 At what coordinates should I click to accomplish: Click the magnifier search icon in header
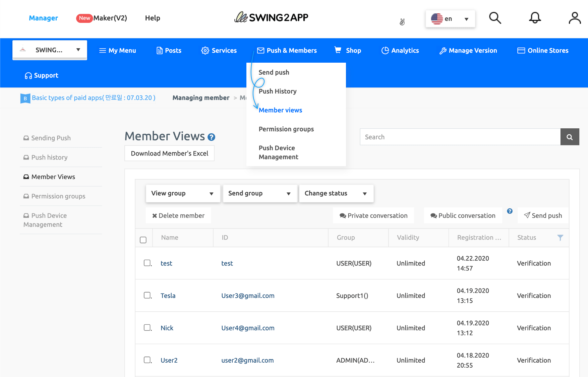495,18
